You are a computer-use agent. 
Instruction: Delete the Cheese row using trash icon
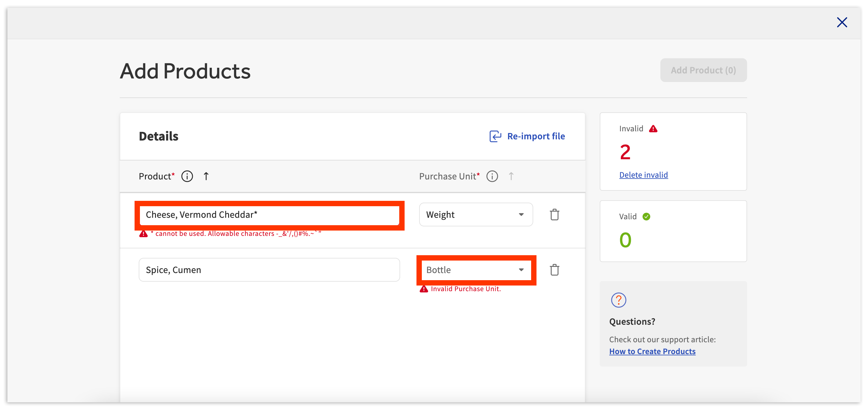click(x=555, y=214)
